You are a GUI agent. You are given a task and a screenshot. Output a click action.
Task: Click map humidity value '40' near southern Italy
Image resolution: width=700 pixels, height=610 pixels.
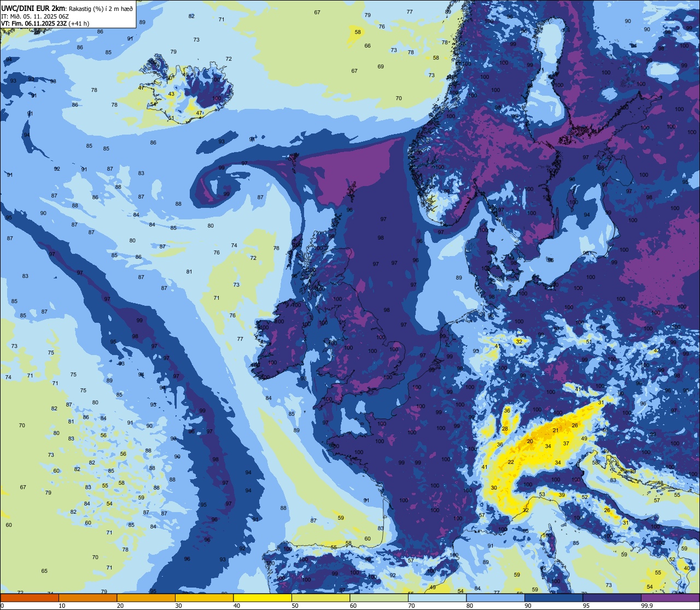(x=687, y=568)
